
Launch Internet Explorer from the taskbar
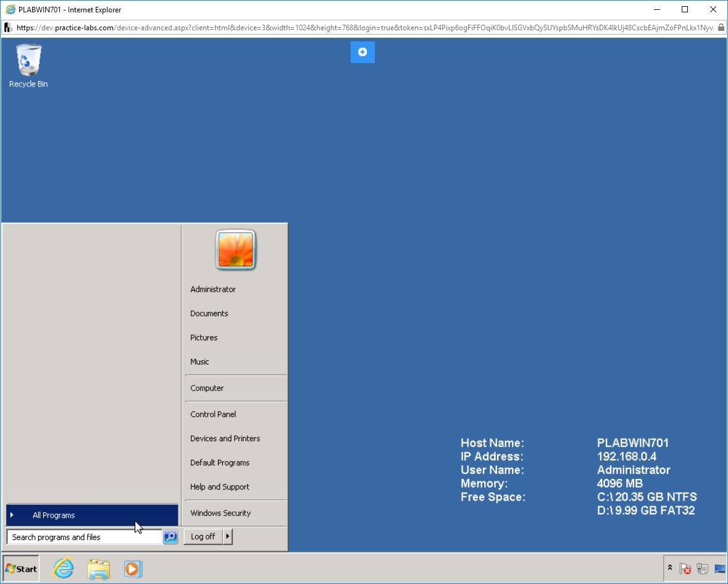[x=64, y=569]
